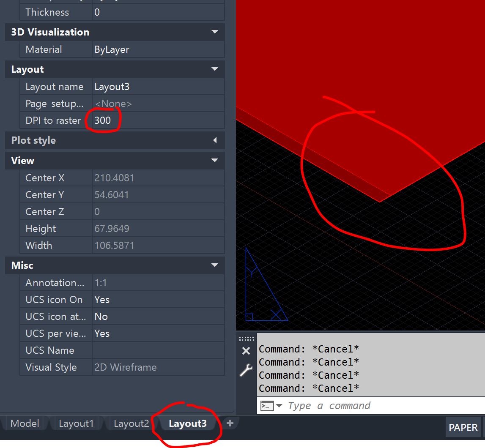Viewport: 485px width, 448px height.
Task: Toggle PAPER to switch into model space
Action: click(x=463, y=427)
